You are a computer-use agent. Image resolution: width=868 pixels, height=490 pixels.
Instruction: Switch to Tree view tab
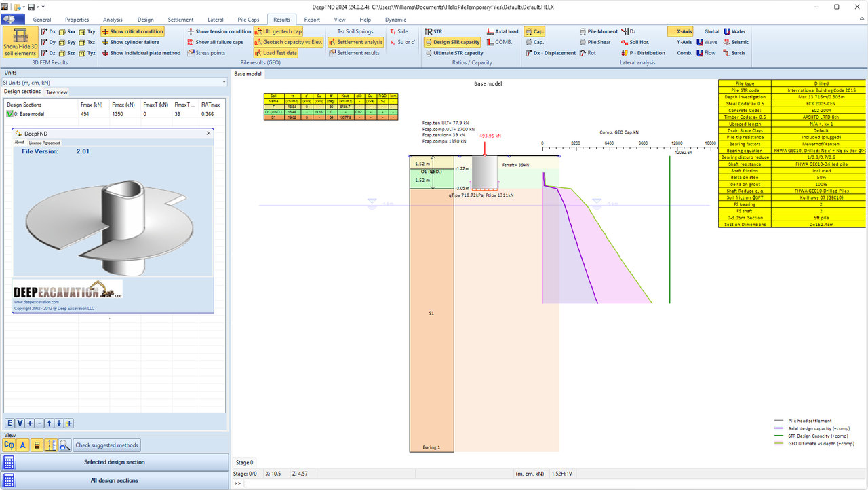click(57, 92)
